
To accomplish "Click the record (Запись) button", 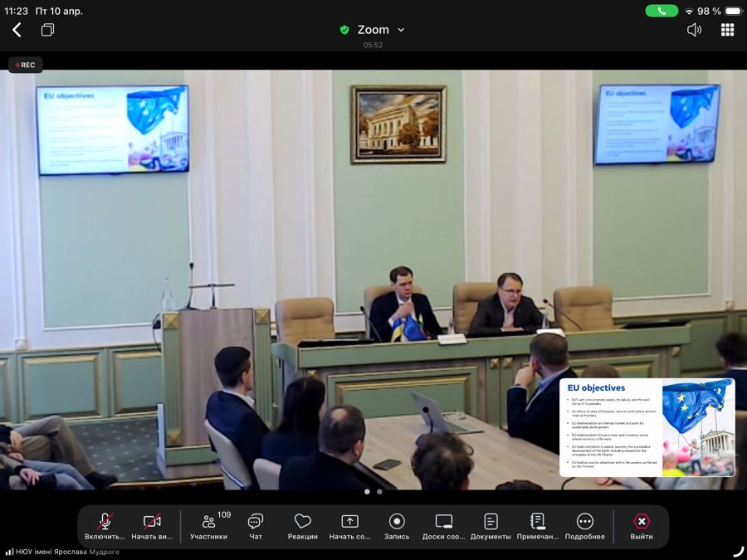I will coord(397,522).
